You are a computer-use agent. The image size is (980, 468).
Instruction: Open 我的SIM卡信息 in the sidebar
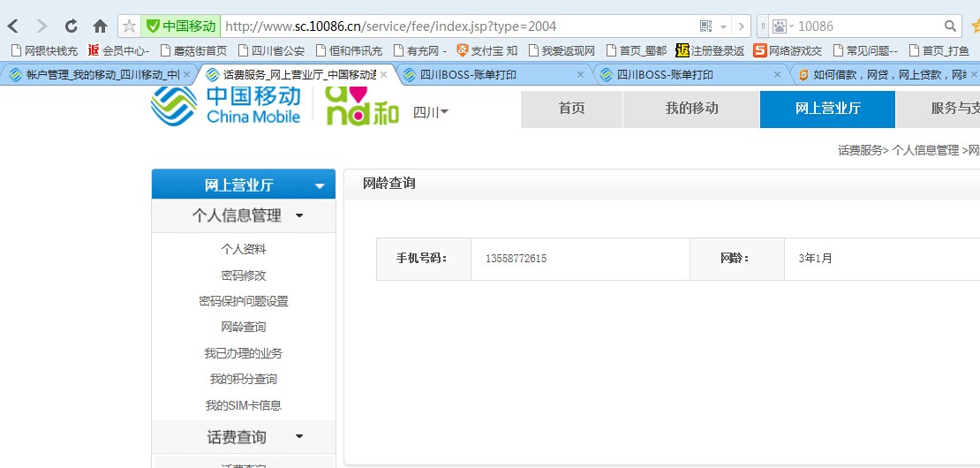(x=243, y=405)
